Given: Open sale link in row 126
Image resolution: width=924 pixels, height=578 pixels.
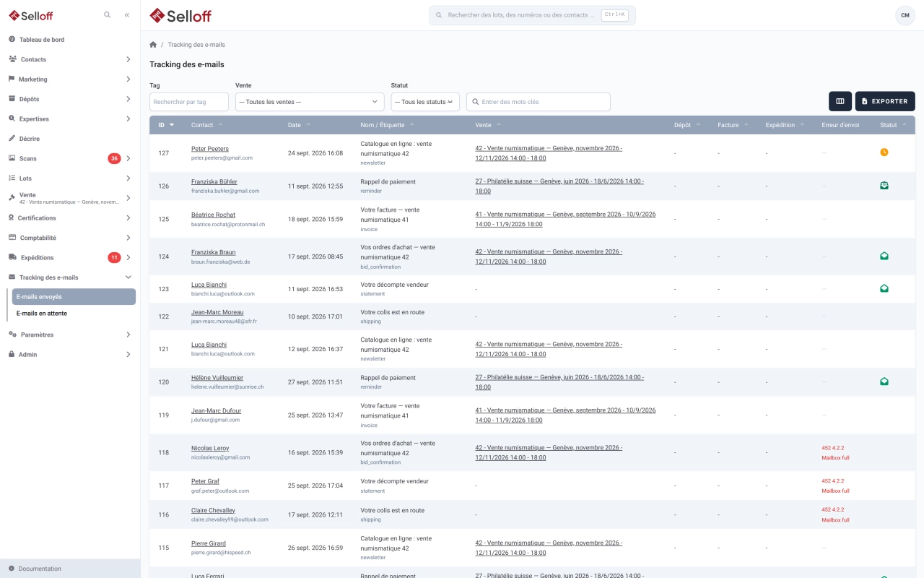Looking at the screenshot, I should 559,186.
